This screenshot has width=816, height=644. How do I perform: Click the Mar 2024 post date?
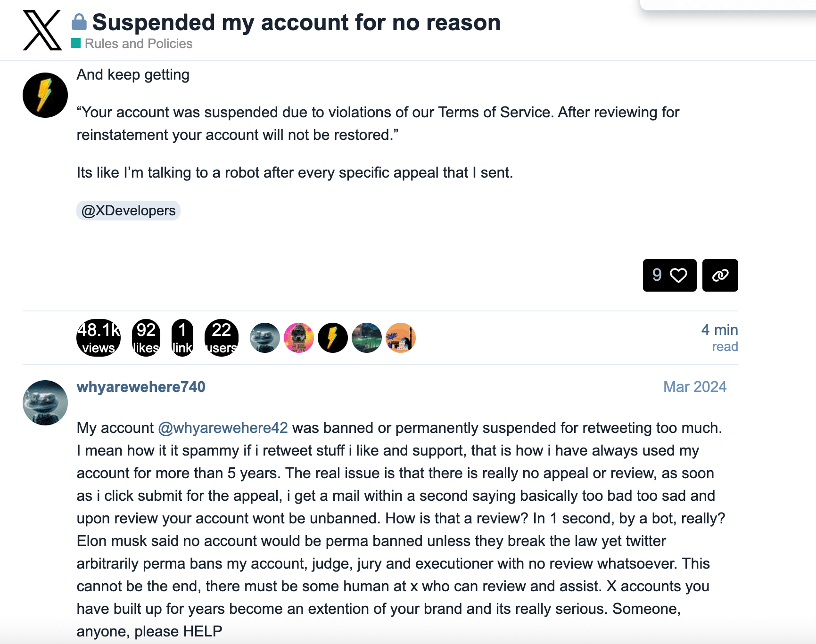point(695,387)
